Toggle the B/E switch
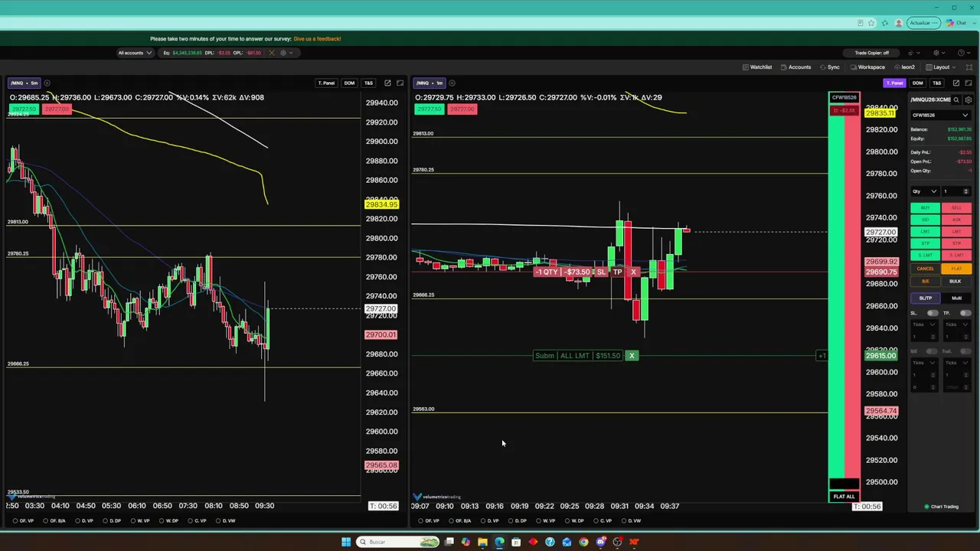 pyautogui.click(x=933, y=351)
